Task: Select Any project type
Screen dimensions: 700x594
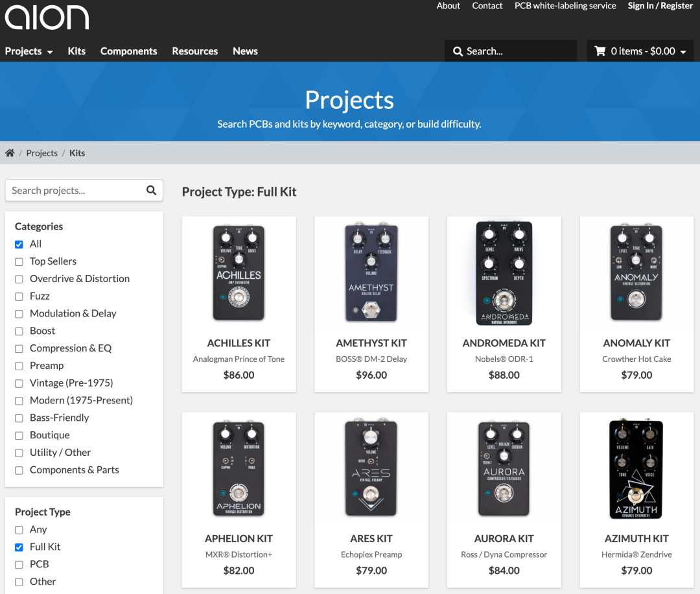Action: pyautogui.click(x=19, y=530)
